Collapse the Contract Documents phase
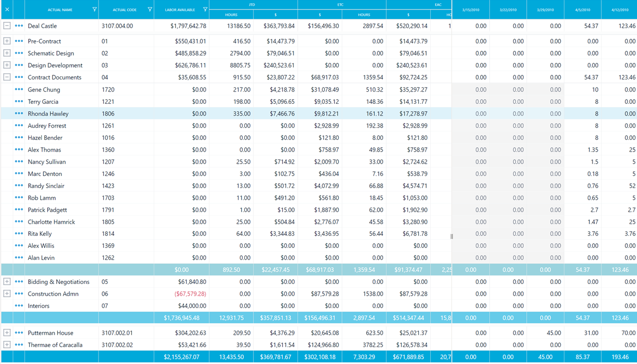637x364 pixels. click(7, 77)
